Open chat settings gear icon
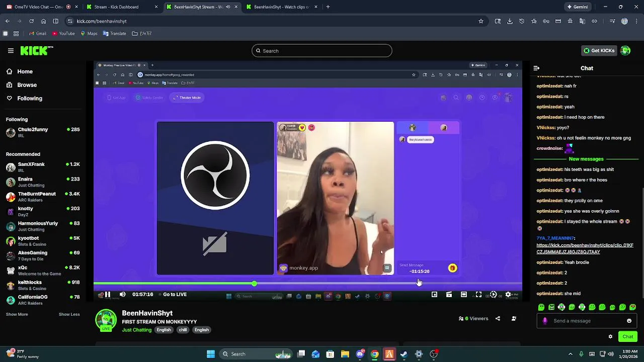 coord(610,337)
